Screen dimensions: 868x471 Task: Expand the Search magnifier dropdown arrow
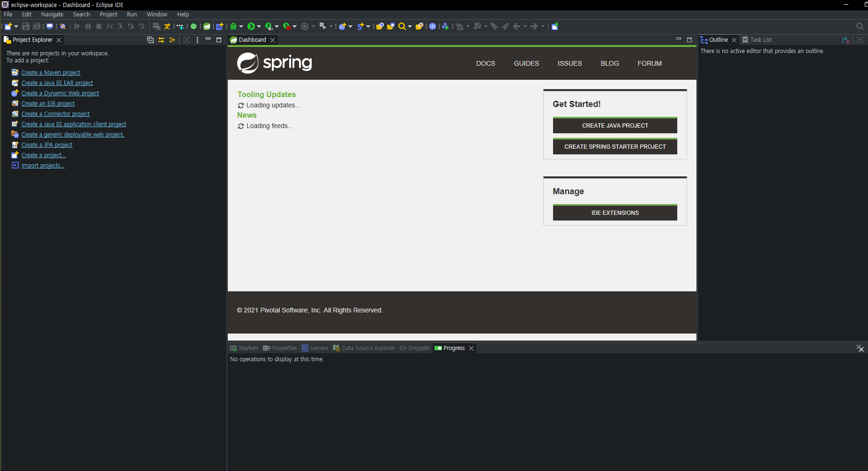410,26
